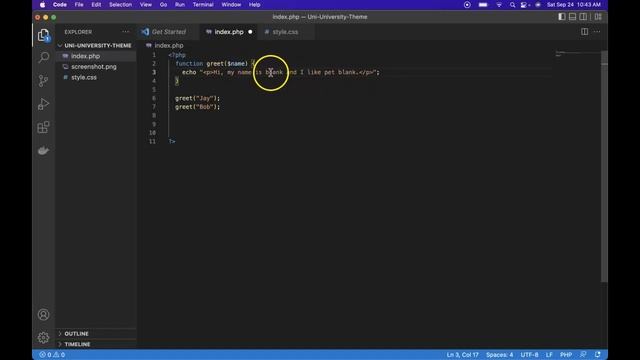The image size is (640, 360).
Task: Open the Manage gear icon
Action: pyautogui.click(x=43, y=338)
